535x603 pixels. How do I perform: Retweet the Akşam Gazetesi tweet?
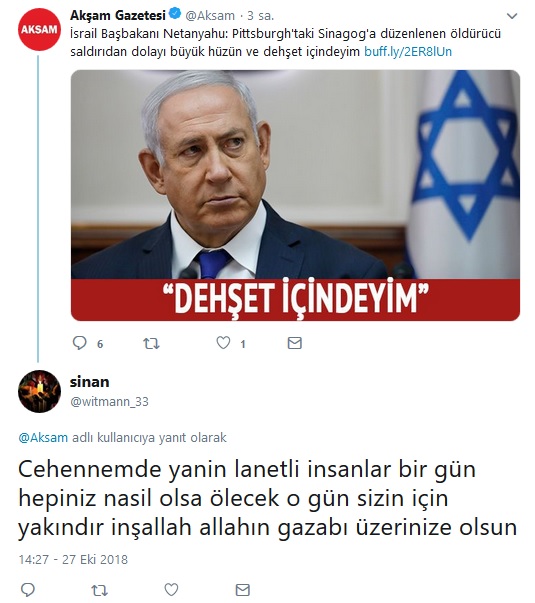point(151,343)
